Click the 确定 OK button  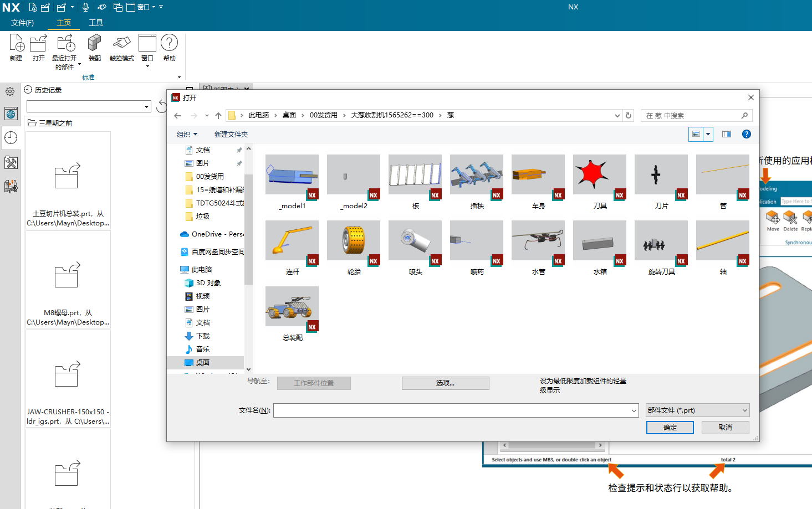[670, 428]
